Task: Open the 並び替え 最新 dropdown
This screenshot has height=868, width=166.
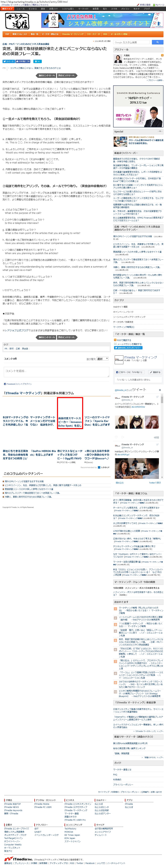Action: click(x=102, y=359)
